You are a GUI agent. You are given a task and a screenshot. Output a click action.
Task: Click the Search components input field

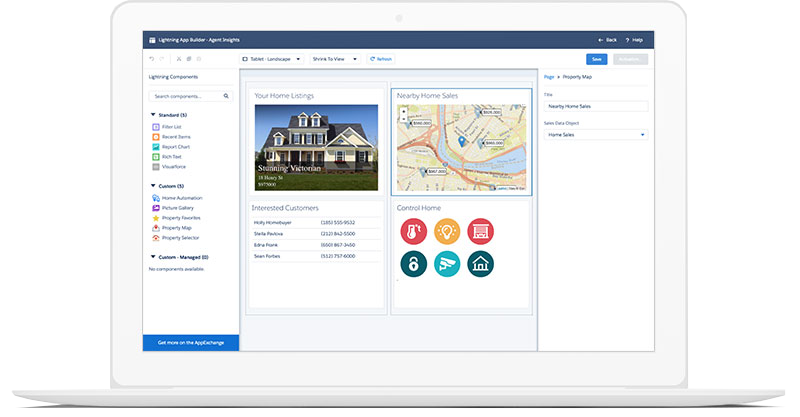tap(190, 96)
